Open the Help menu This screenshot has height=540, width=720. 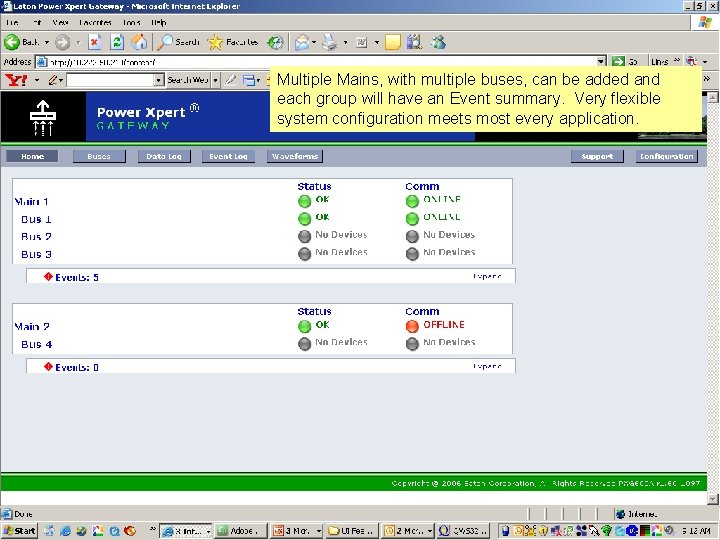(158, 22)
